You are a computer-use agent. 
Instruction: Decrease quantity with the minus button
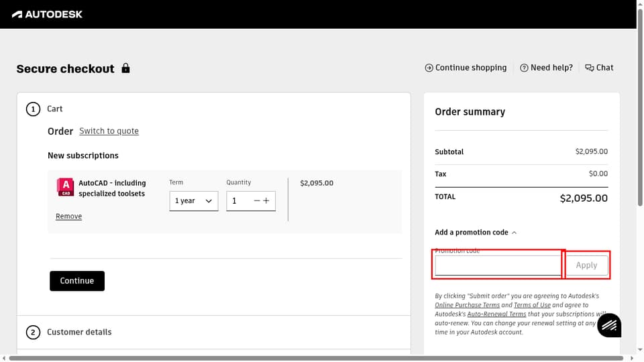[257, 200]
